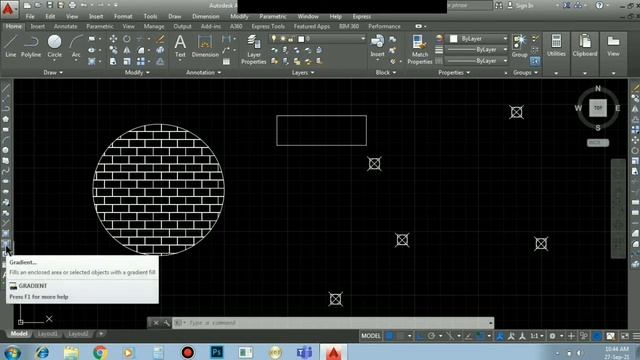Open Google Chrome from the taskbar
This screenshot has width=640, height=360.
point(100,352)
